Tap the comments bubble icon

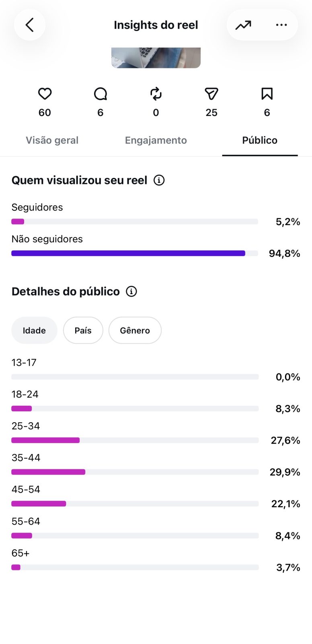101,94
